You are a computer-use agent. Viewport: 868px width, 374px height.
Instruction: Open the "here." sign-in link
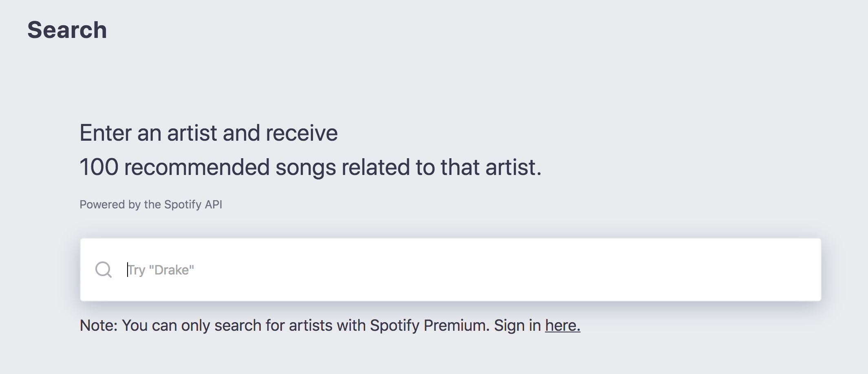562,325
